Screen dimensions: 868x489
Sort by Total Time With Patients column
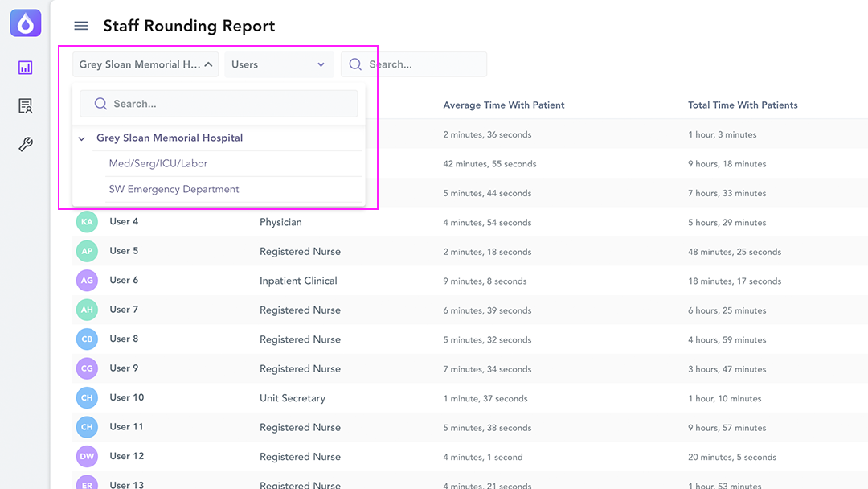pyautogui.click(x=743, y=105)
